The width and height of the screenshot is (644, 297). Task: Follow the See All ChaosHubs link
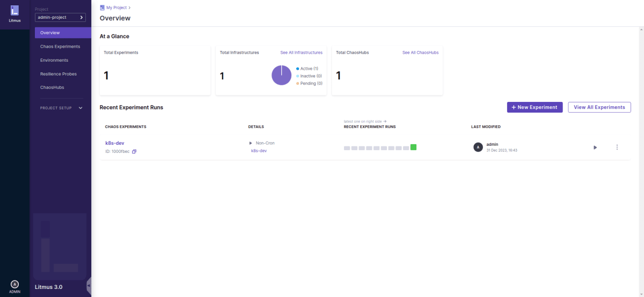click(x=420, y=53)
